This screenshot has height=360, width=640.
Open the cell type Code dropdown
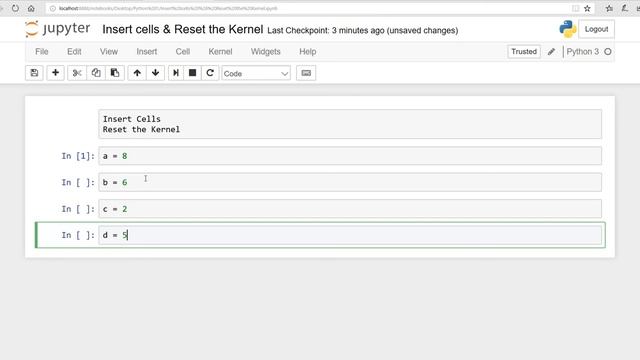[x=256, y=73]
